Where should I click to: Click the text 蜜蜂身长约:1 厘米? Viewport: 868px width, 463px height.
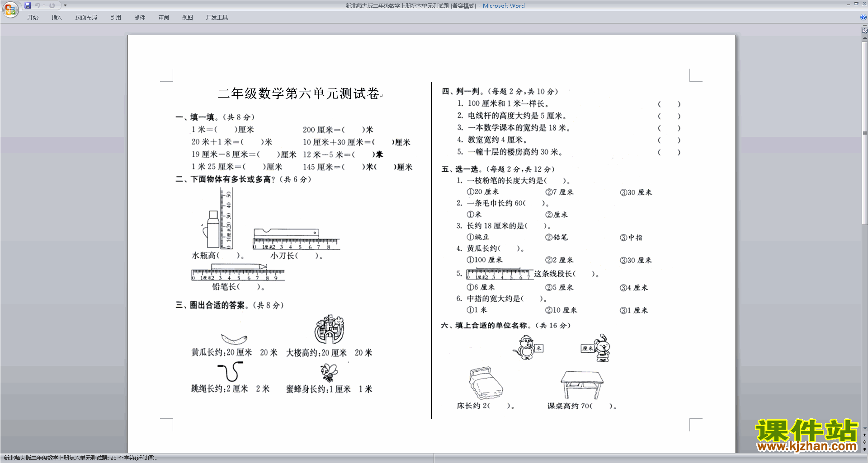tap(318, 389)
